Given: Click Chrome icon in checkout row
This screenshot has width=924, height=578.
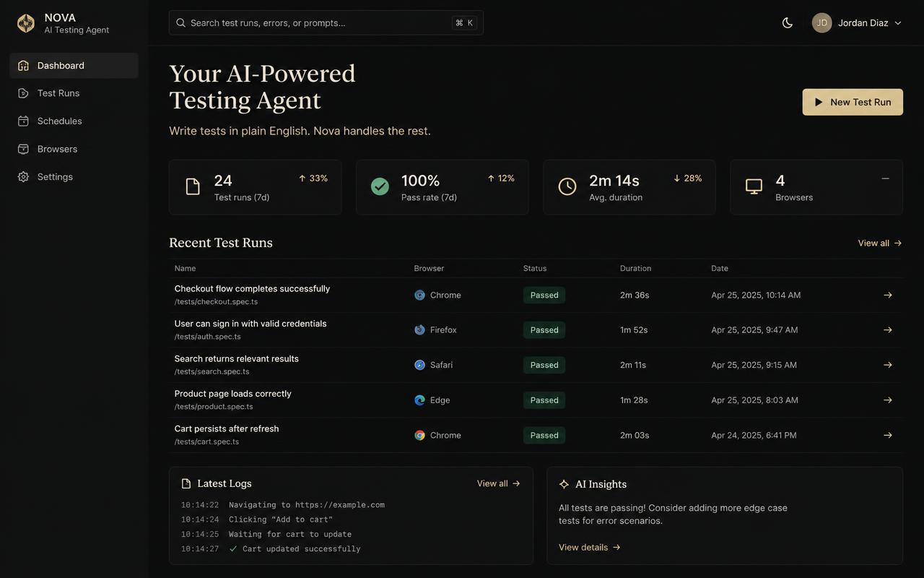Looking at the screenshot, I should (419, 295).
